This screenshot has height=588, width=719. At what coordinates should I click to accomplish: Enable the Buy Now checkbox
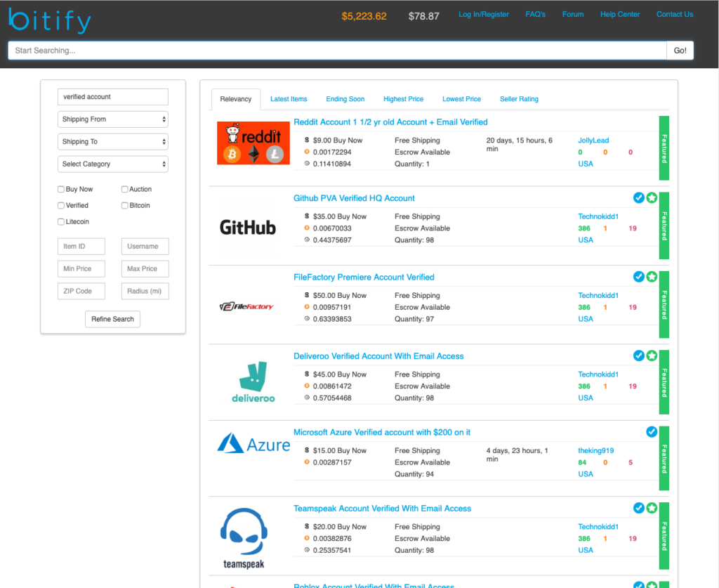click(61, 189)
